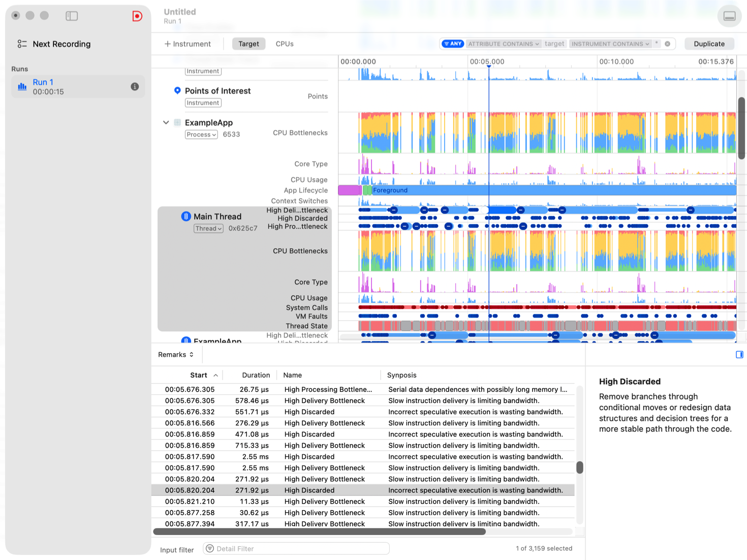Show Run 1 info with the i button

(134, 86)
